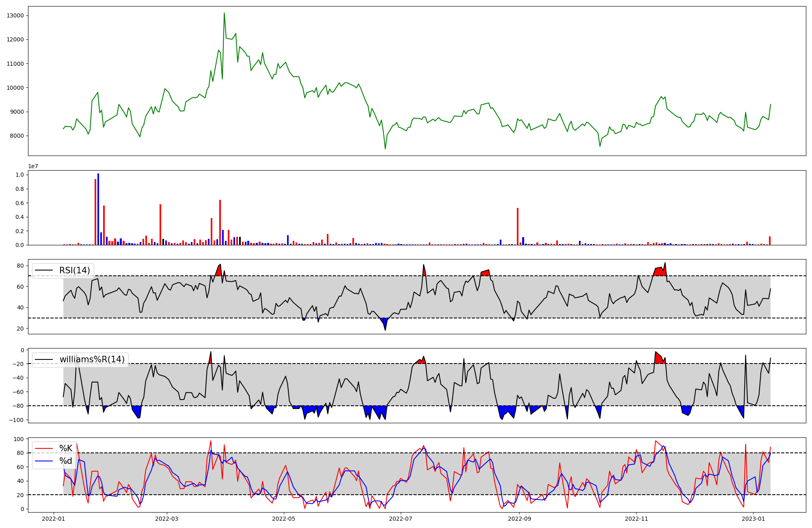This screenshot has height=528, width=812.
Task: Click the 2022-05 x-axis date label
Action: 283,519
